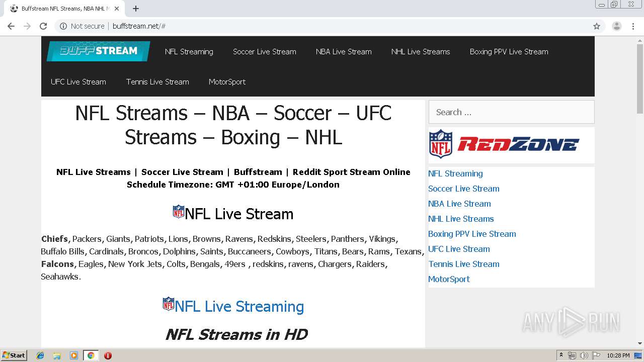
Task: Click the sidebar MotorSport link
Action: pyautogui.click(x=449, y=279)
